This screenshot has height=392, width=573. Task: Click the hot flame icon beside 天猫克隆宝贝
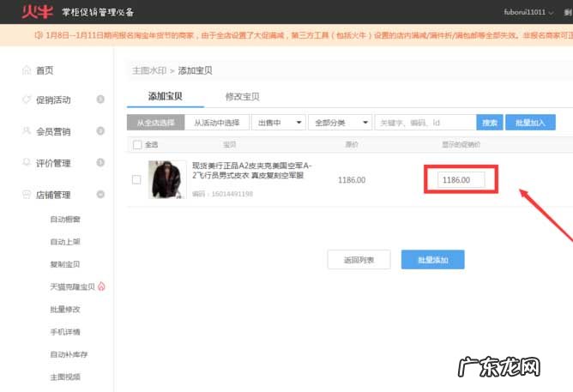tap(101, 286)
